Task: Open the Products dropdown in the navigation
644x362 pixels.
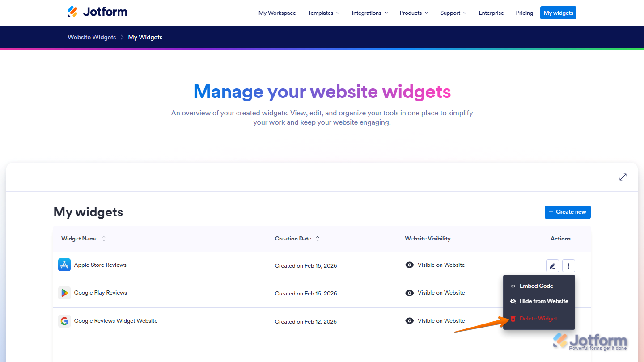Action: [413, 13]
